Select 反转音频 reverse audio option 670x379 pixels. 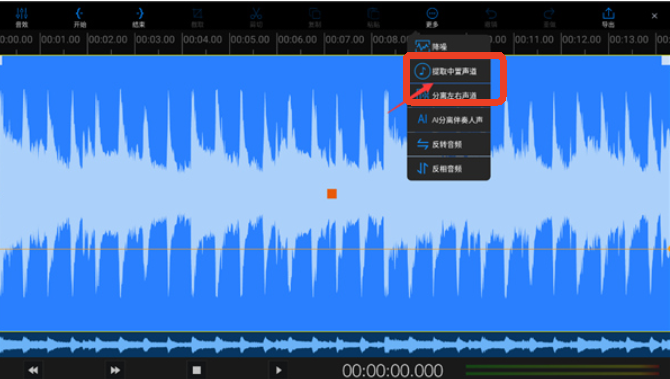(449, 144)
